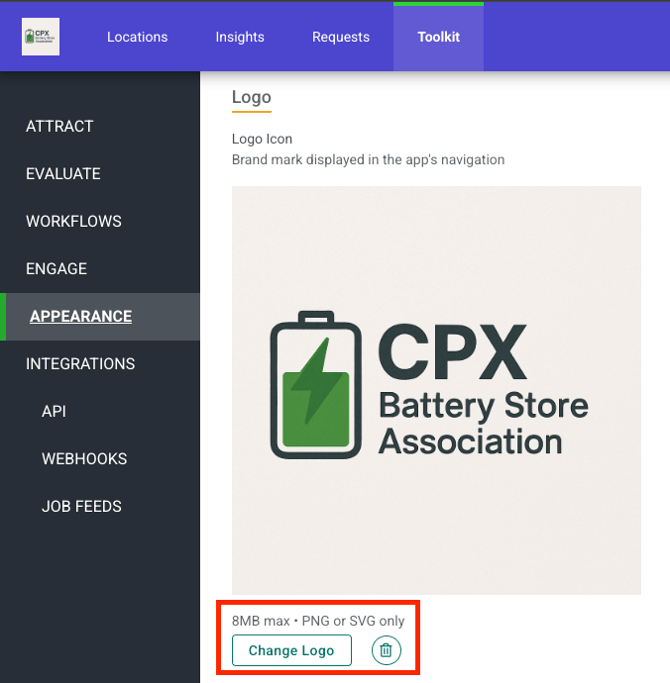
Task: Open the API integrations page
Action: tap(54, 411)
